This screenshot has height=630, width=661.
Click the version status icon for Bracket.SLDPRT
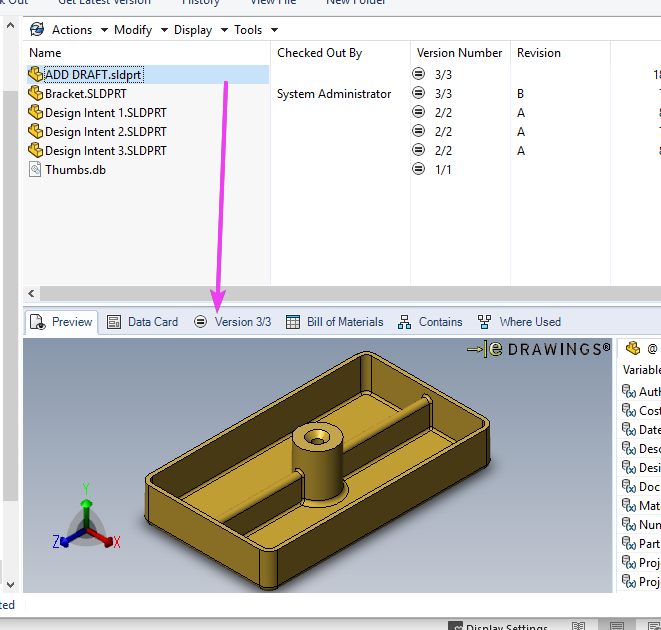[x=418, y=93]
